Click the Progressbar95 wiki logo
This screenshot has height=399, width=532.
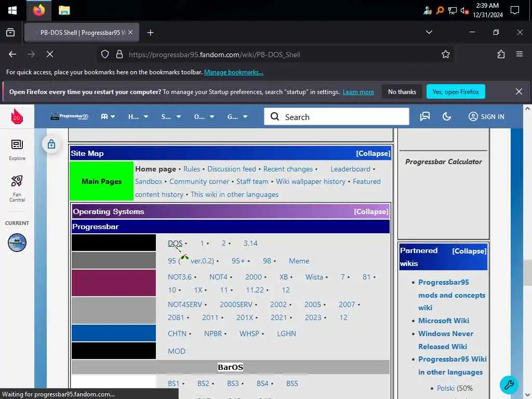coord(69,117)
